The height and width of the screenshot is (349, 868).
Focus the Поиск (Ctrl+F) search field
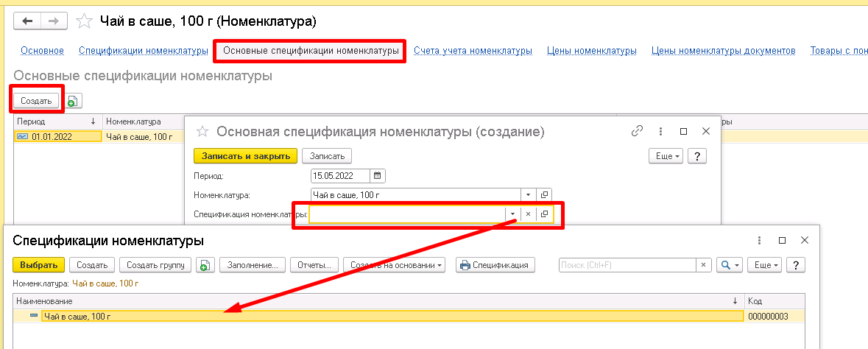pyautogui.click(x=627, y=265)
